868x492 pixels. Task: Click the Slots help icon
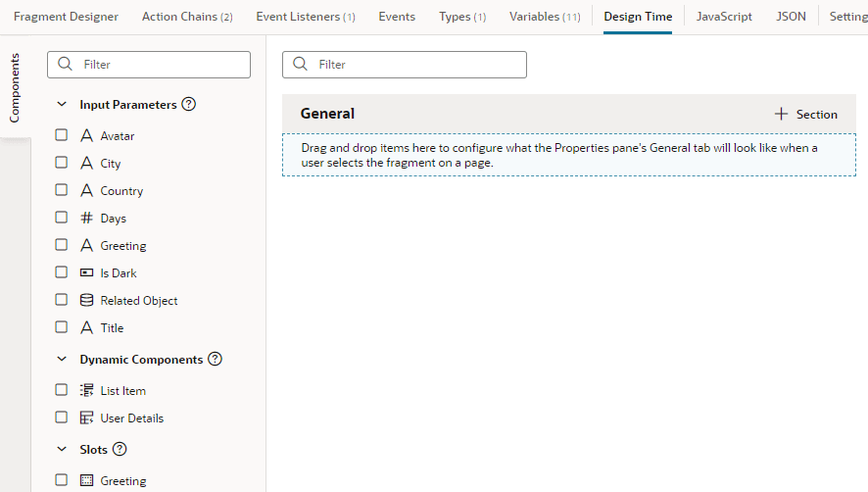120,449
